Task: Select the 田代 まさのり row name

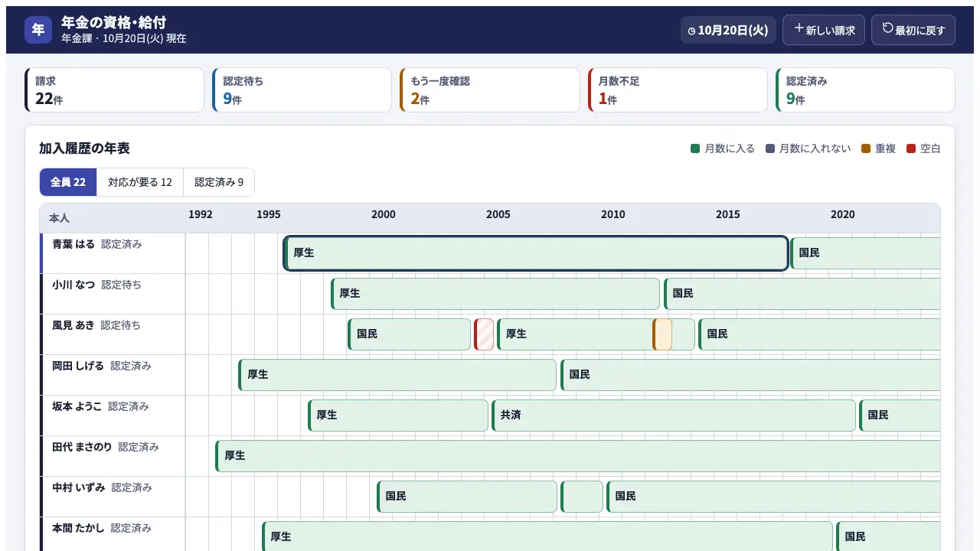Action: pyautogui.click(x=82, y=447)
